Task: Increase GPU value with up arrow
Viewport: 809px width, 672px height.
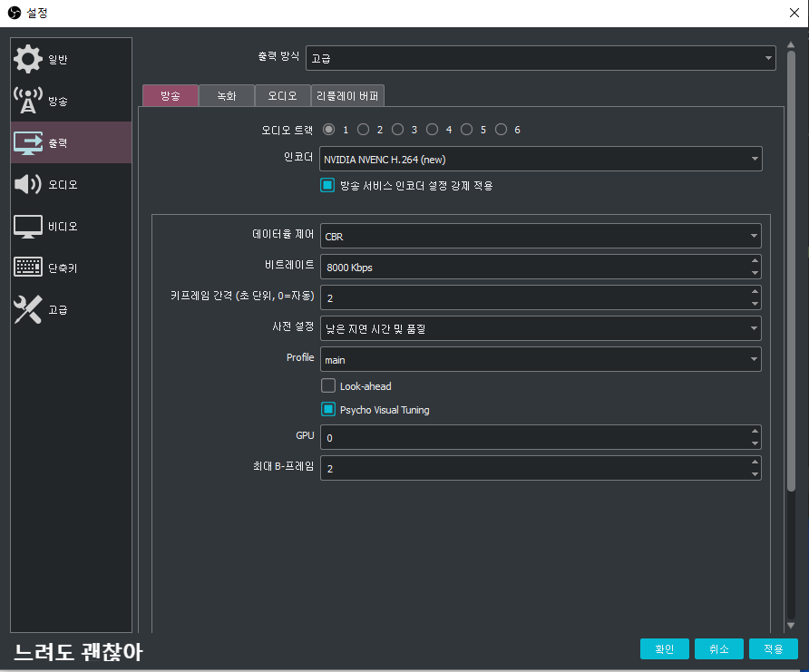Action: click(755, 431)
